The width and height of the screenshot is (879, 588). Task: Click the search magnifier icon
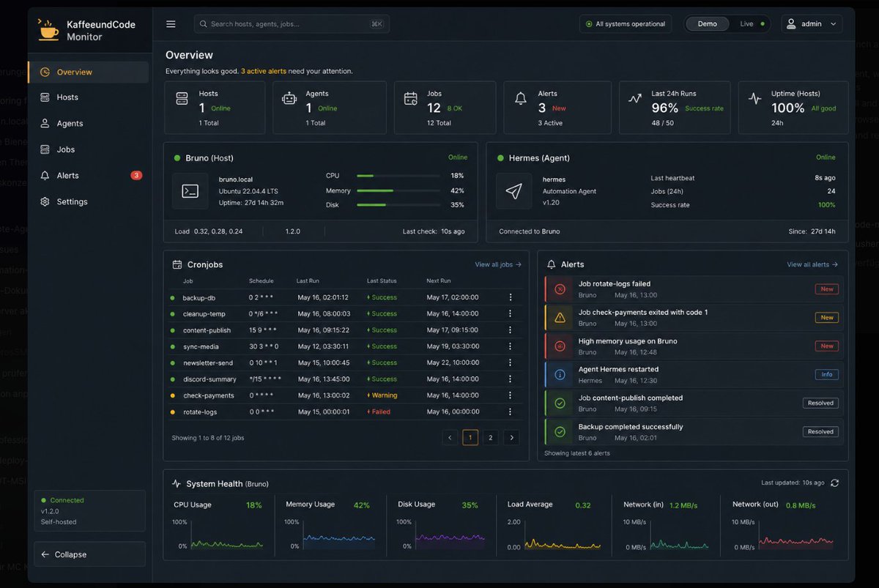point(203,24)
